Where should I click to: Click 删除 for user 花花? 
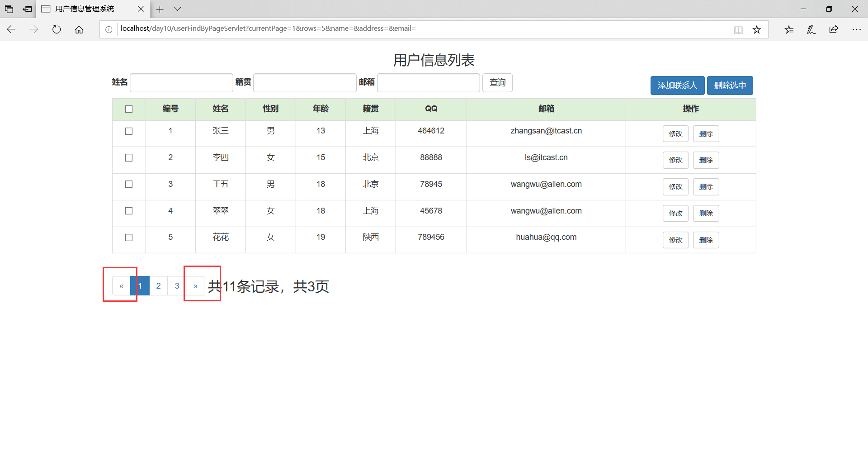(x=706, y=240)
